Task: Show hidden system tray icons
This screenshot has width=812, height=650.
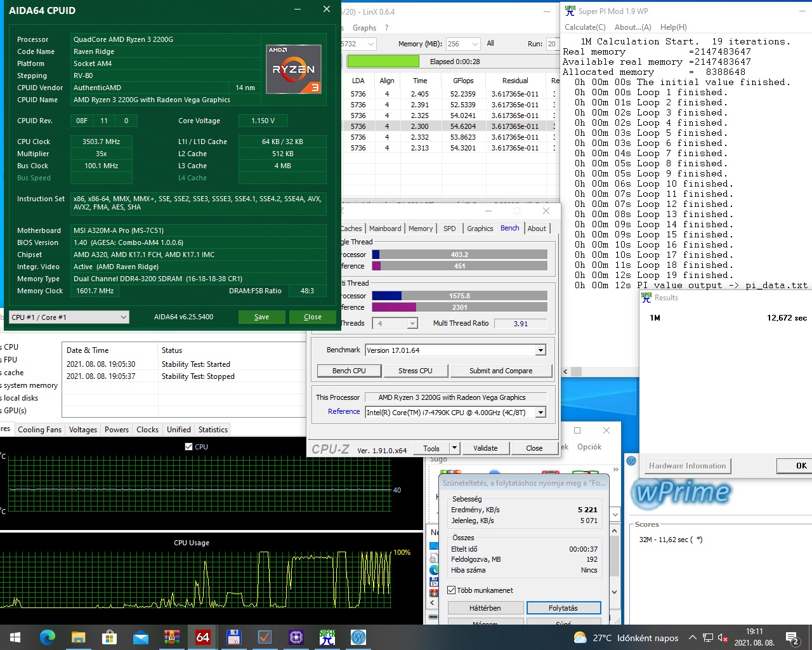Action: coord(692,637)
